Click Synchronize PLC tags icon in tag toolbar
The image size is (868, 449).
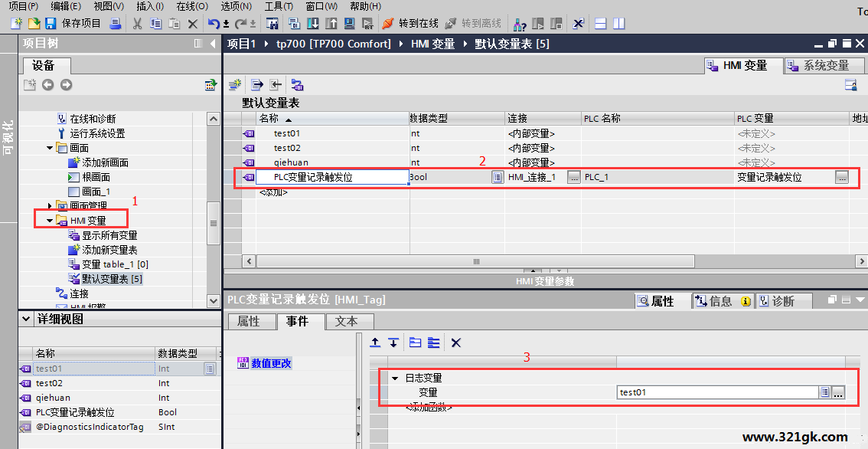pos(297,85)
